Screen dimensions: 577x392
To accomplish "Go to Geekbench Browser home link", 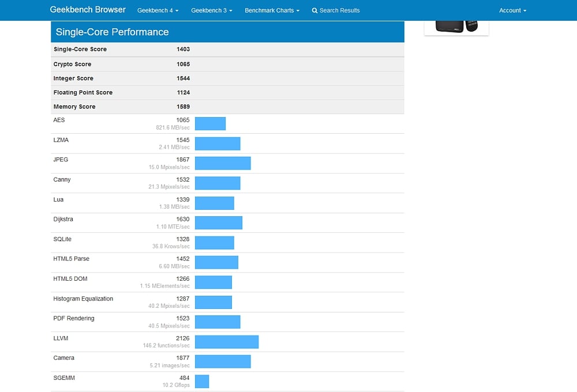I will tap(88, 10).
